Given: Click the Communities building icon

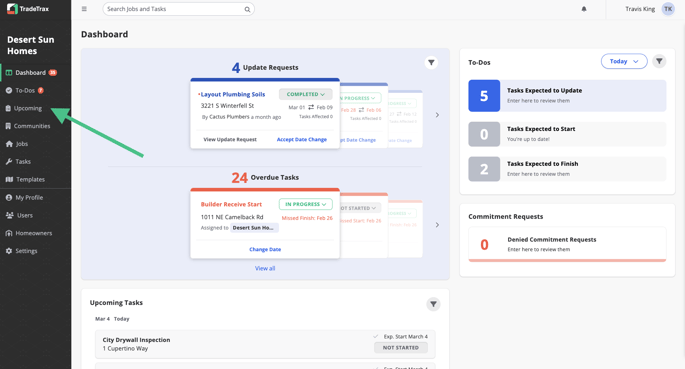Looking at the screenshot, I should pos(8,126).
